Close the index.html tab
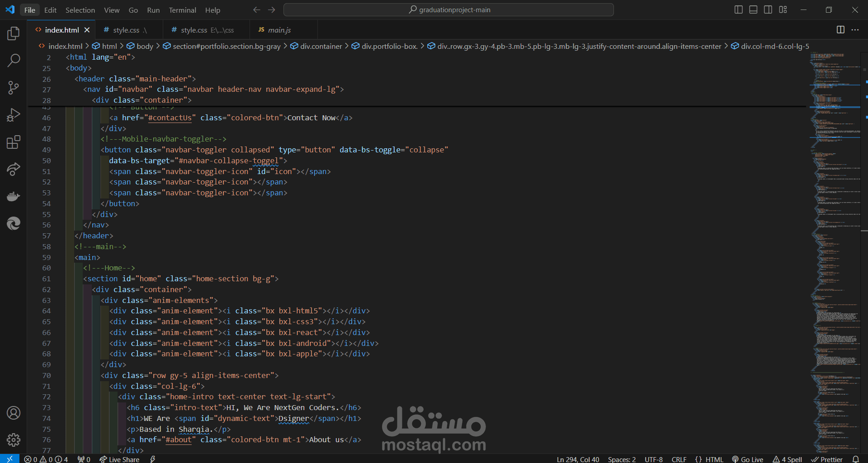The image size is (868, 463). [87, 30]
